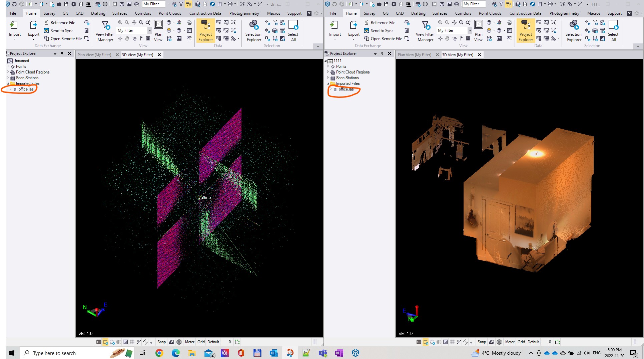The image size is (644, 359).
Task: Toggle Grid display in the left status bar
Action: [201, 342]
